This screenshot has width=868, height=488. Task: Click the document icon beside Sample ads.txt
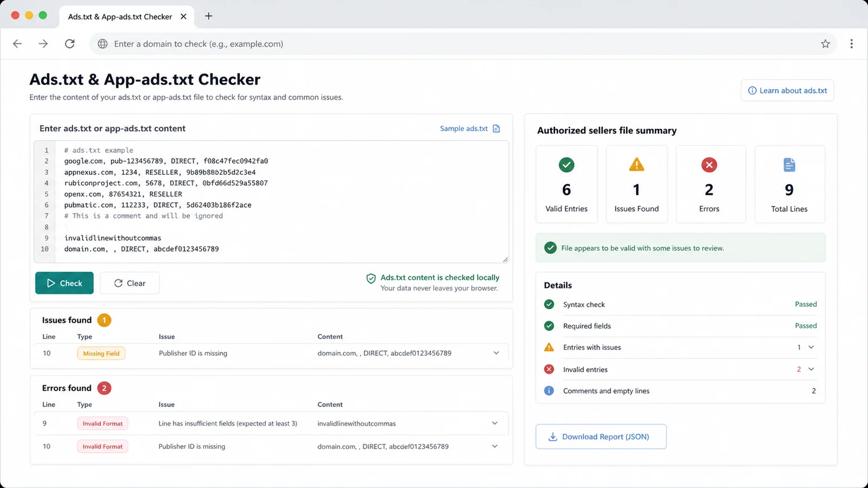click(496, 129)
